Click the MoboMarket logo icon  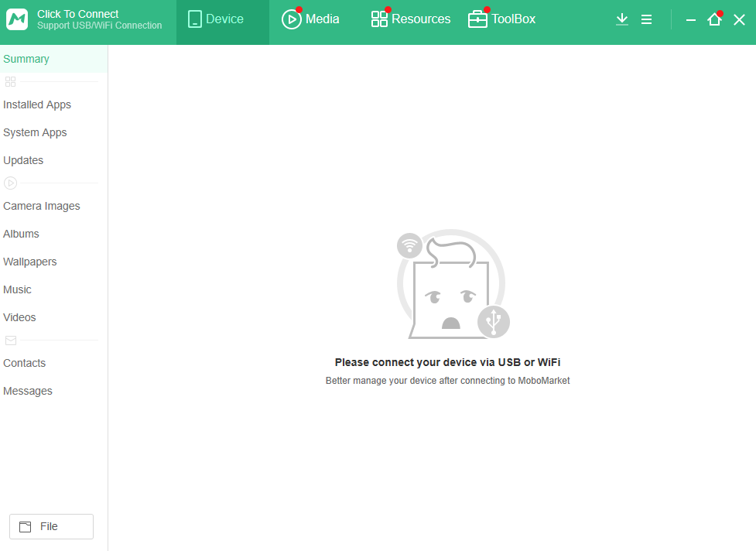pyautogui.click(x=17, y=19)
